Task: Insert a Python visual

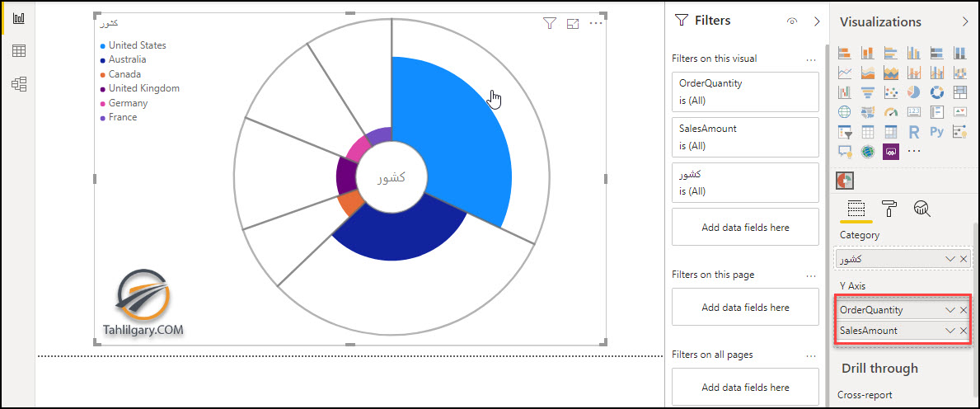Action: click(x=937, y=131)
